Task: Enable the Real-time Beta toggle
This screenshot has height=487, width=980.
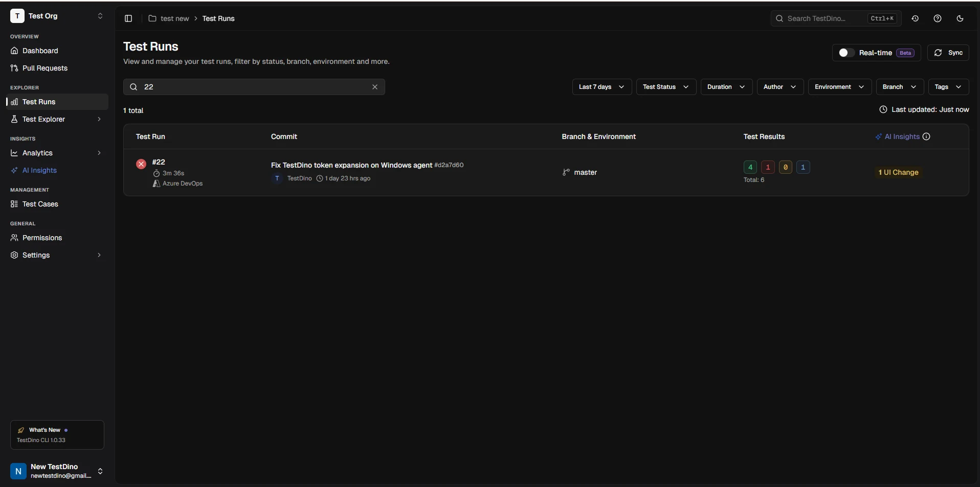Action: [x=845, y=53]
